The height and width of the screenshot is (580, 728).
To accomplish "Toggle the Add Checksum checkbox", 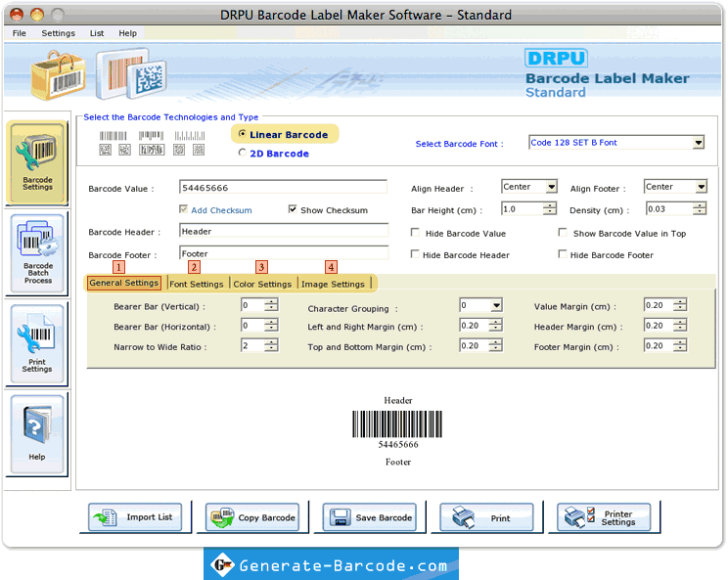I will (x=183, y=209).
